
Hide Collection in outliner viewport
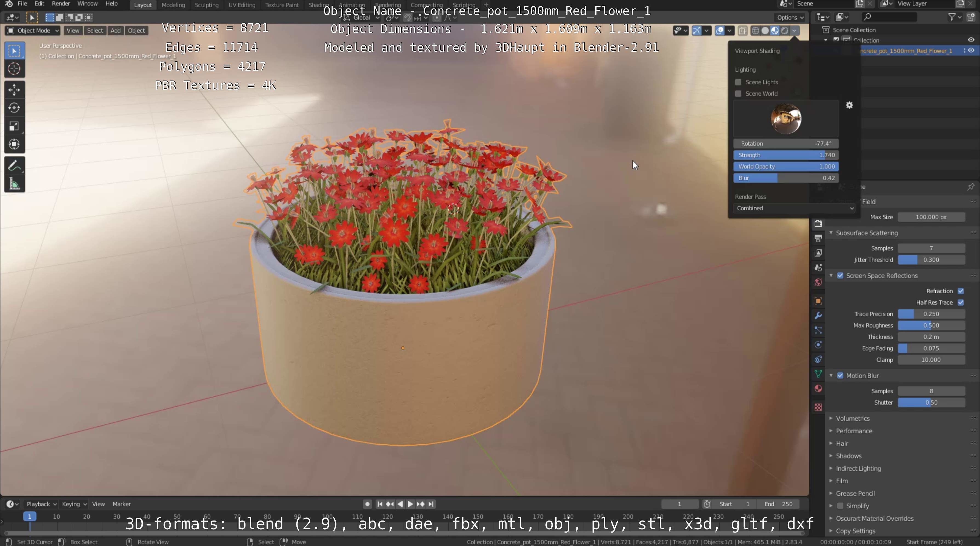(x=971, y=40)
